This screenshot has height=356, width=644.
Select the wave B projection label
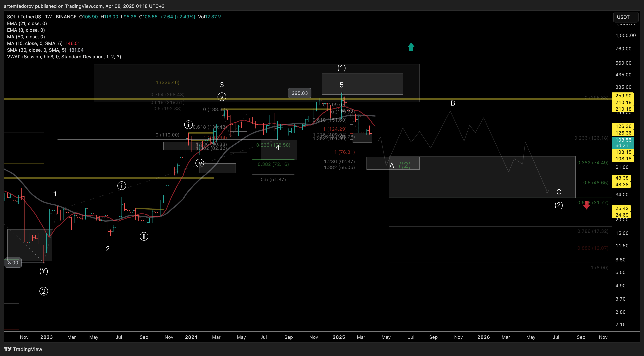453,103
